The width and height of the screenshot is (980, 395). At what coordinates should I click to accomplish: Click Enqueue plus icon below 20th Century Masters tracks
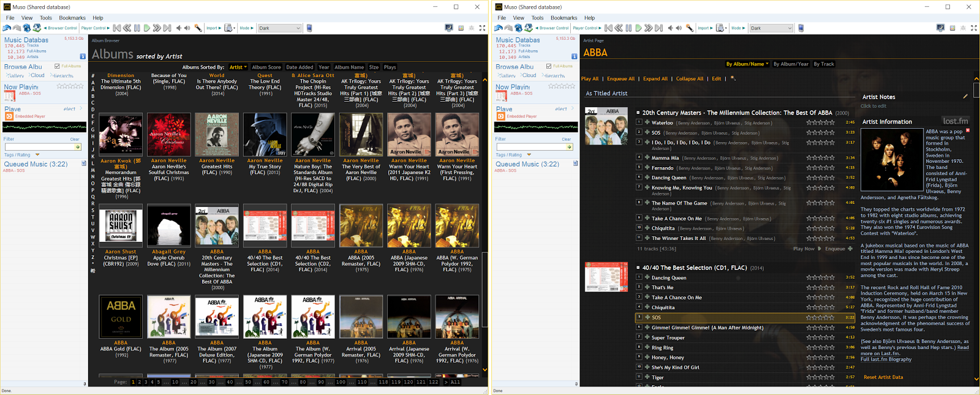[x=850, y=249]
